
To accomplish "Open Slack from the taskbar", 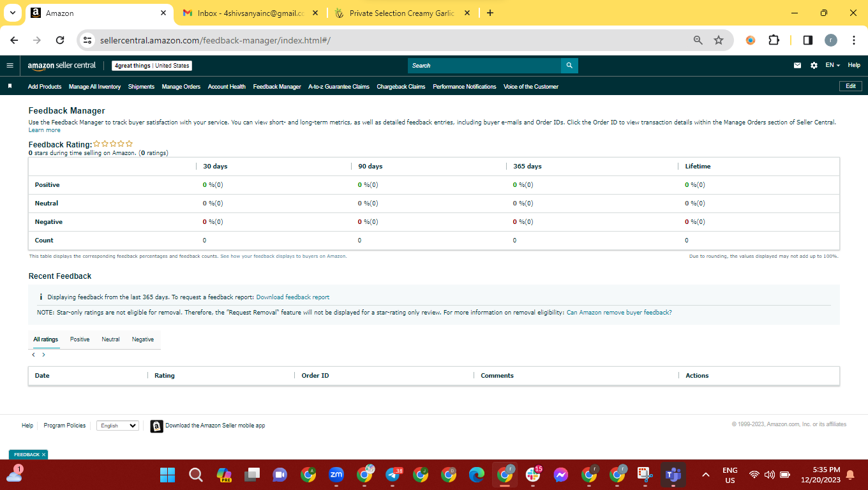I will (x=532, y=475).
